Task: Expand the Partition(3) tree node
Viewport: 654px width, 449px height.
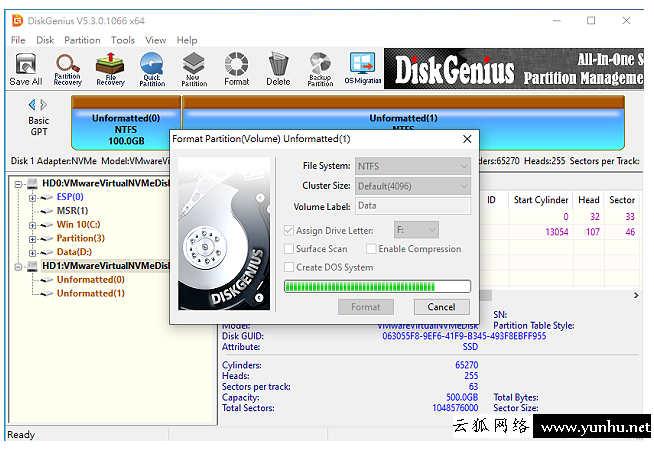Action: tap(32, 239)
